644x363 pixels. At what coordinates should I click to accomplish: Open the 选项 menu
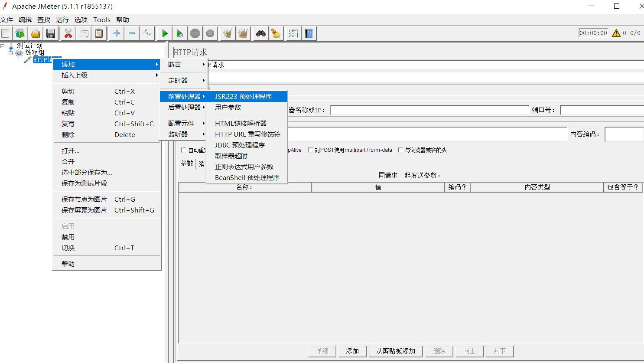pyautogui.click(x=81, y=20)
